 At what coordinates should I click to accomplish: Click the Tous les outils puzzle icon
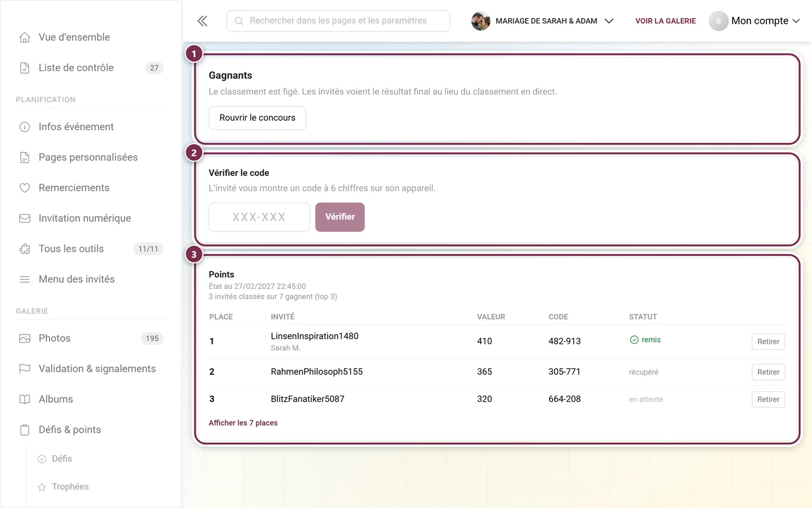25,249
